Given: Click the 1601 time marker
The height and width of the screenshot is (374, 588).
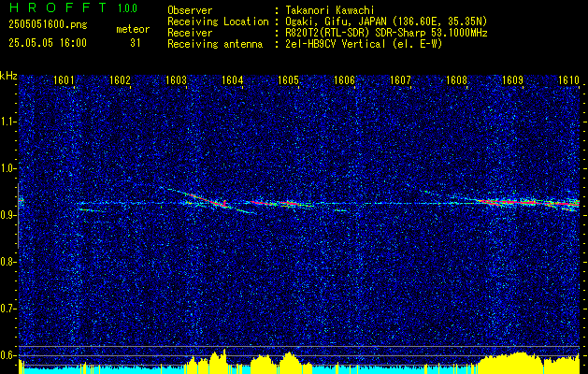Looking at the screenshot, I should tap(64, 80).
